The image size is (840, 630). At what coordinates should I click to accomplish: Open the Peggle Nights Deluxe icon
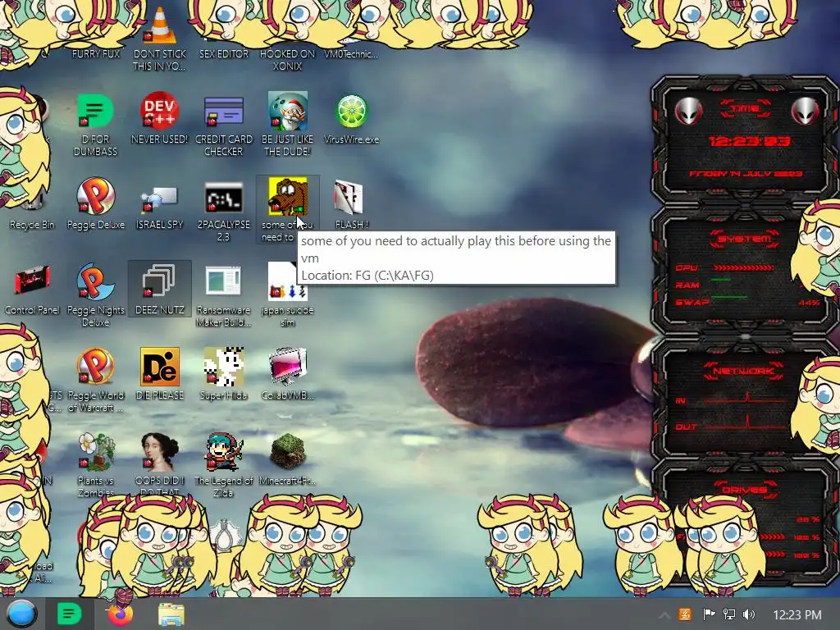(95, 282)
